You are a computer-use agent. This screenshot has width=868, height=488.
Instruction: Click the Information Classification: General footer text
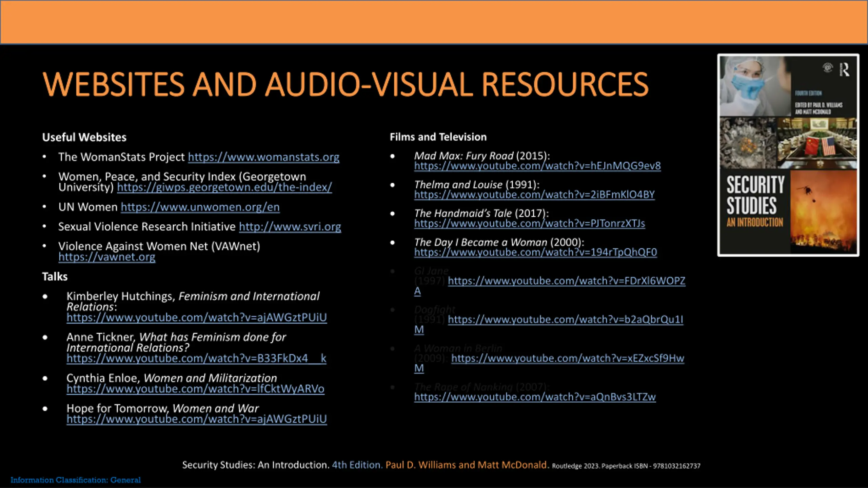(76, 480)
